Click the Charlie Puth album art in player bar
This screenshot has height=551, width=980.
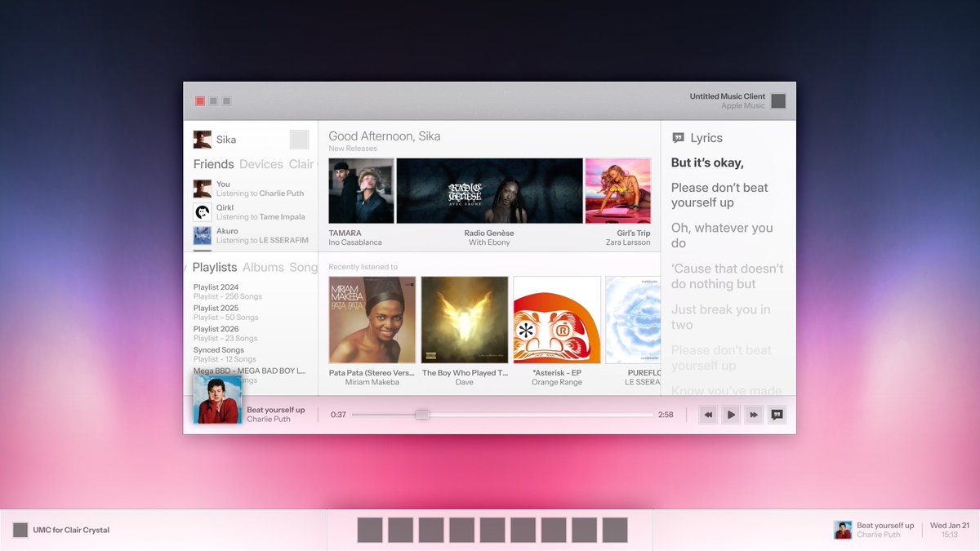pyautogui.click(x=218, y=399)
